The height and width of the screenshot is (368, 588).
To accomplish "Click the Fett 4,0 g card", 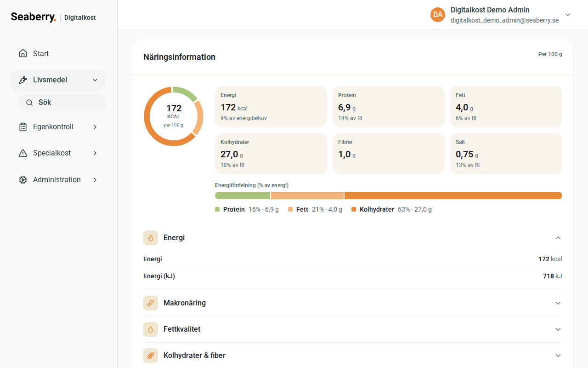I will tap(506, 107).
